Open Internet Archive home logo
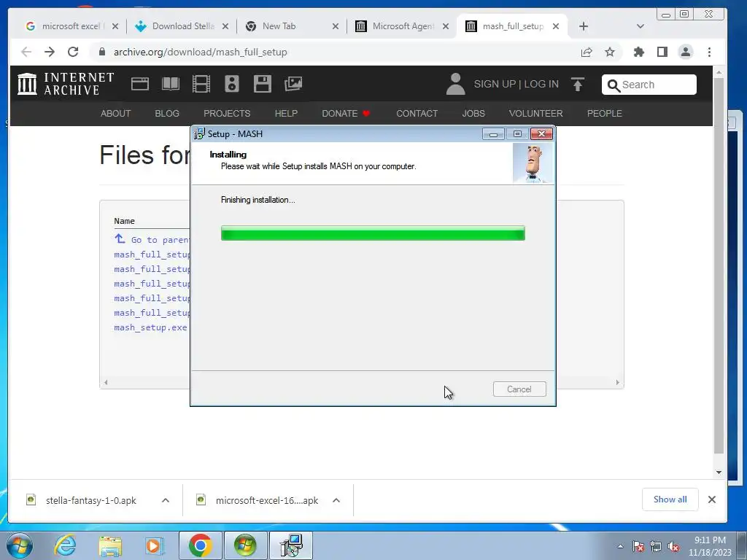747x560 pixels. pyautogui.click(x=66, y=84)
